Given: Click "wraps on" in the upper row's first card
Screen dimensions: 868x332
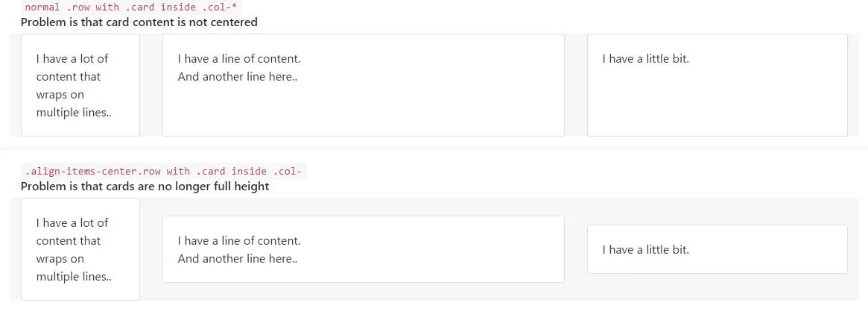Looking at the screenshot, I should (x=60, y=95).
